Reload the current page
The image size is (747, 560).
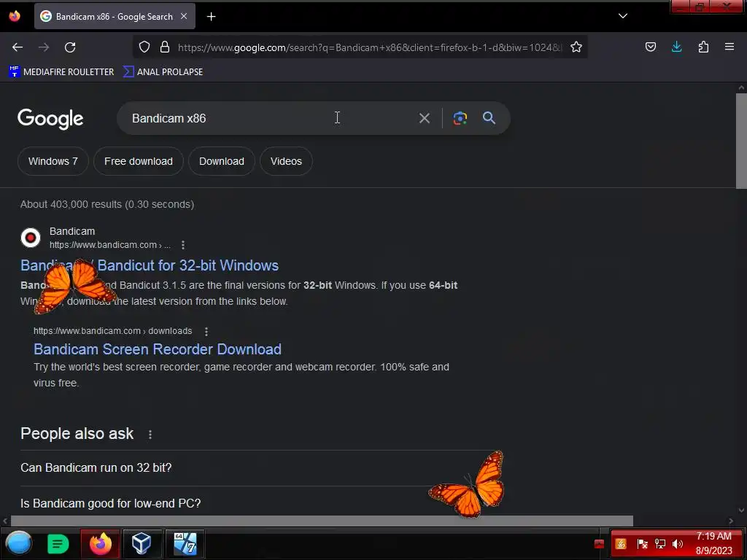(x=70, y=47)
